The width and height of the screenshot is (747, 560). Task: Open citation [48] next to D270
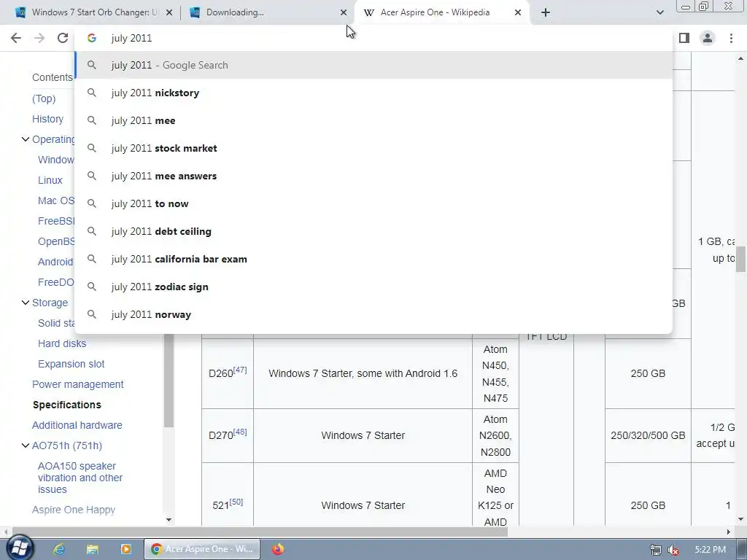tap(240, 432)
